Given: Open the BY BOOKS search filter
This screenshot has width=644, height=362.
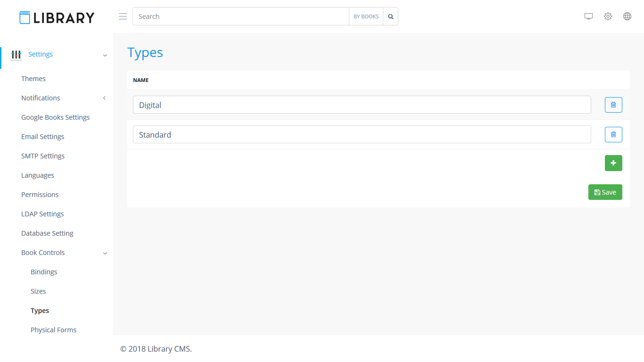Looking at the screenshot, I should (366, 16).
